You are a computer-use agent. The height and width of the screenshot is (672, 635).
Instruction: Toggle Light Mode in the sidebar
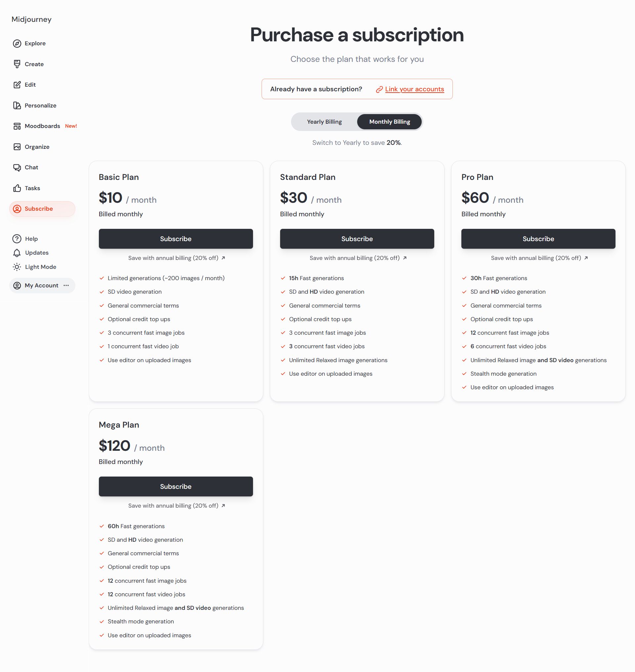coord(34,267)
